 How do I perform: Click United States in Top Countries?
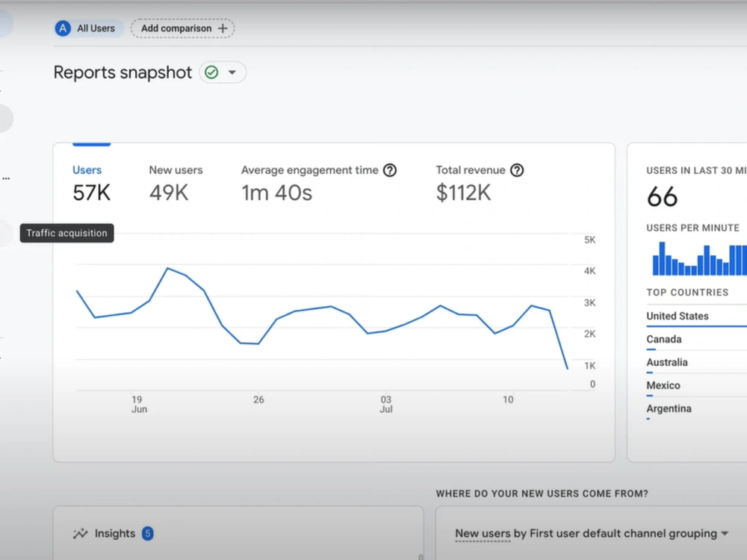click(x=677, y=316)
